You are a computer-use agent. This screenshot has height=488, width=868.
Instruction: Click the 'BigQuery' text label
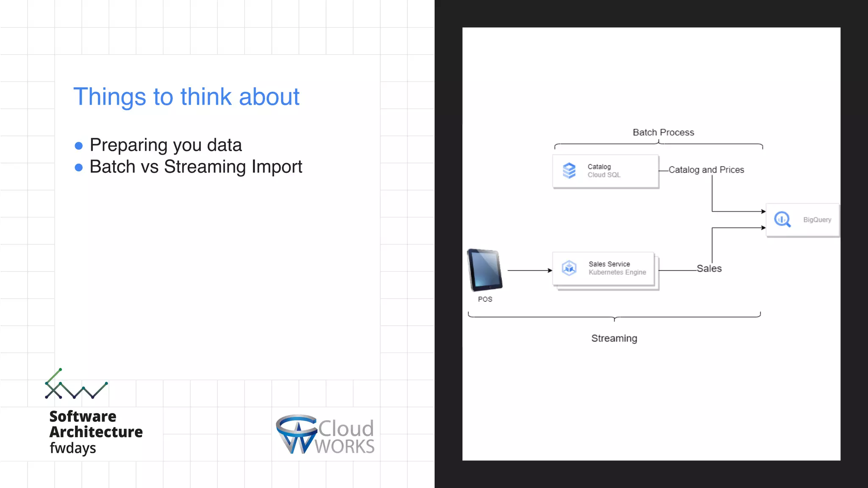(x=817, y=220)
